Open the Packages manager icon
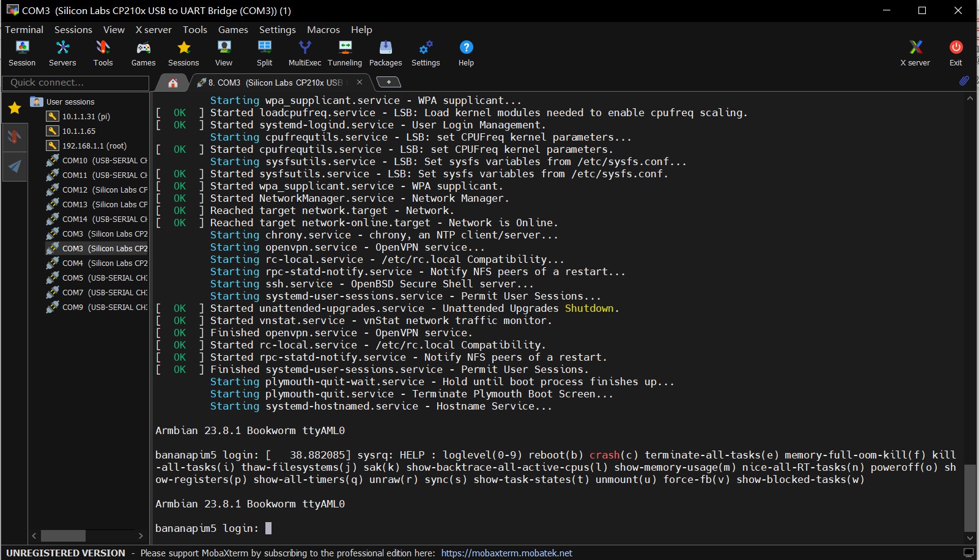Screen dimensions: 979x560 click(x=385, y=53)
